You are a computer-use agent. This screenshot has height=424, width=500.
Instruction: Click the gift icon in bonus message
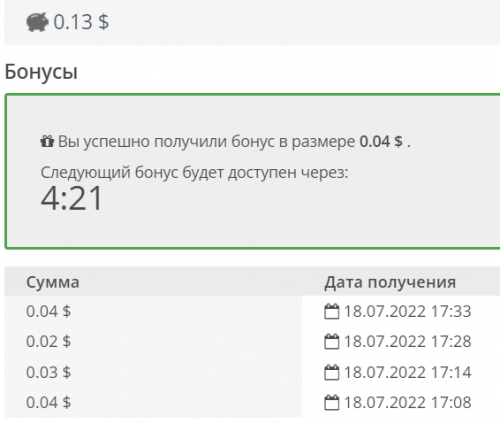point(47,141)
